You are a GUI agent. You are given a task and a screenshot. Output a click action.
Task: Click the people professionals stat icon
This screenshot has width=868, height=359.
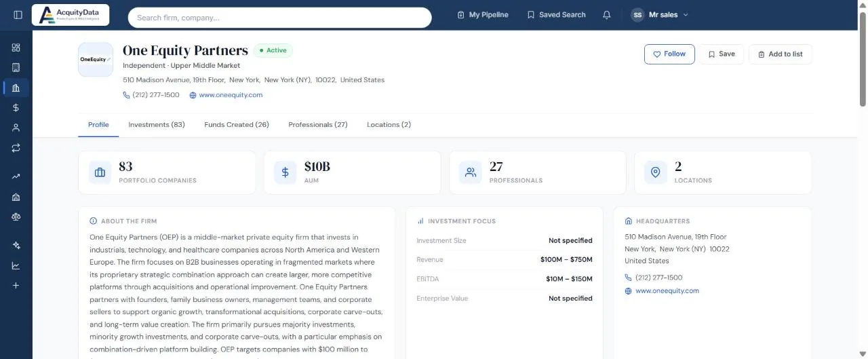click(x=471, y=172)
